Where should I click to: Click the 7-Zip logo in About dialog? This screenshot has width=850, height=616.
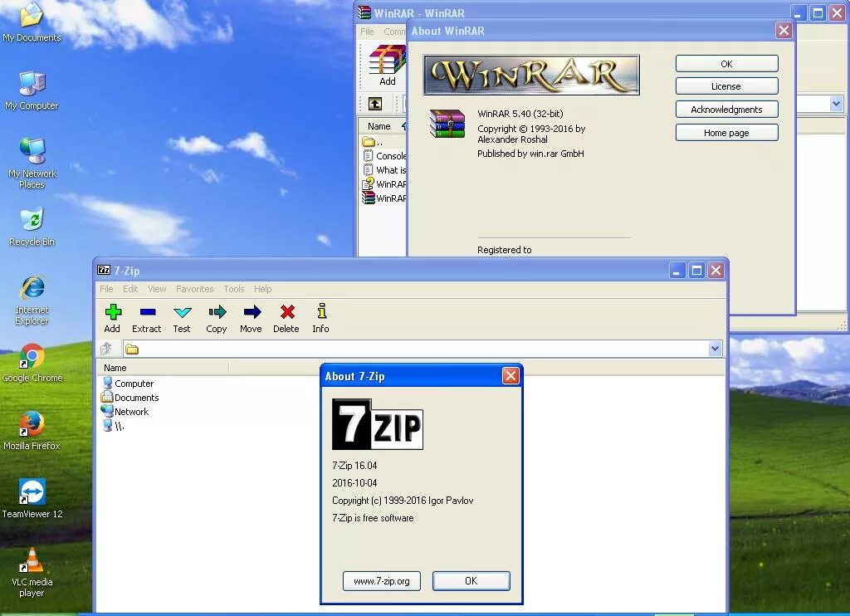point(378,424)
